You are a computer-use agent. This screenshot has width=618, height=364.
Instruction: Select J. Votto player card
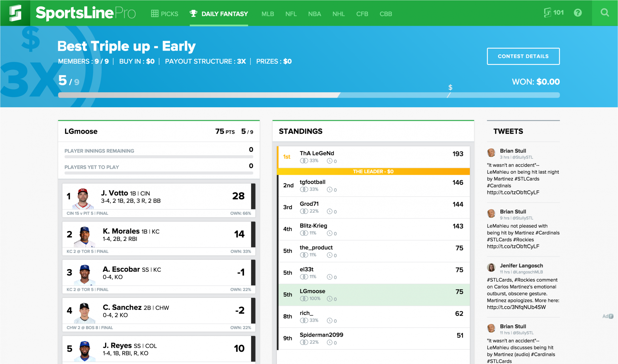159,197
